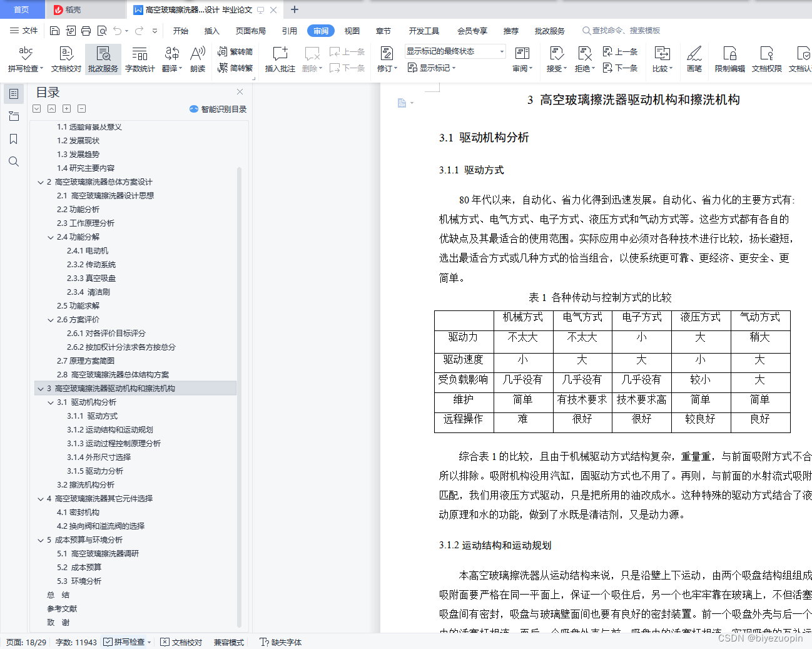812x649 pixels.
Task: Open the 插入 ribbon tab
Action: 212,31
